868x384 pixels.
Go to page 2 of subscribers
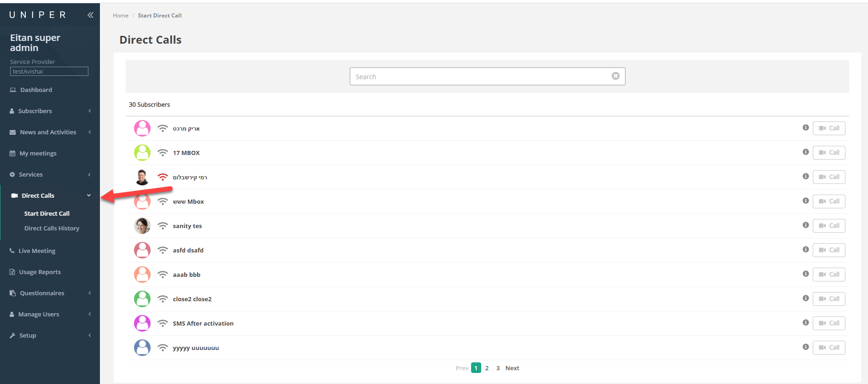point(487,368)
